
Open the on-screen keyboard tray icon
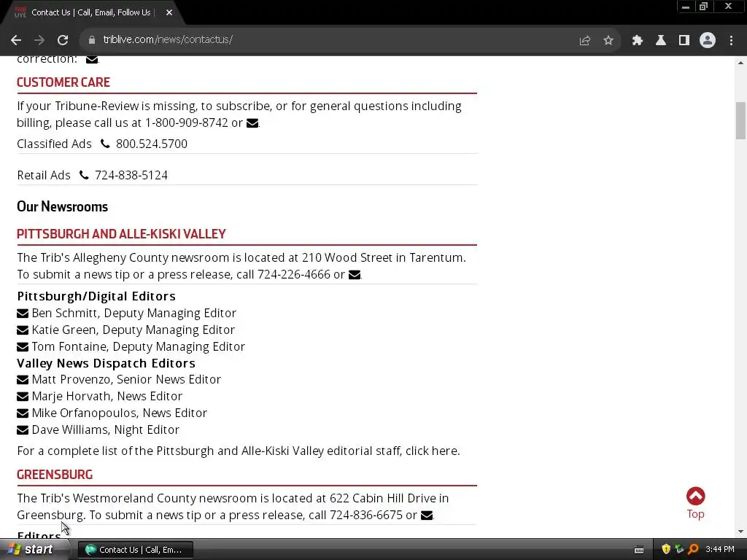639,550
